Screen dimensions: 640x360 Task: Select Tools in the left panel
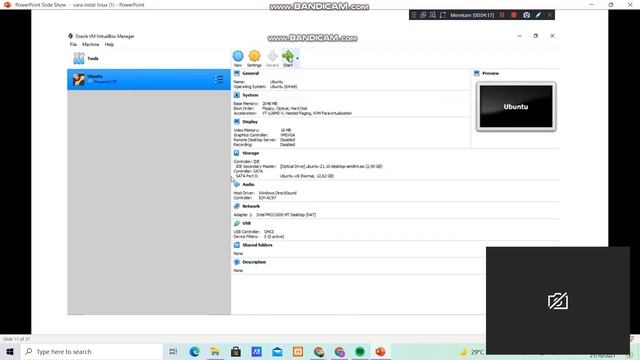(149, 58)
